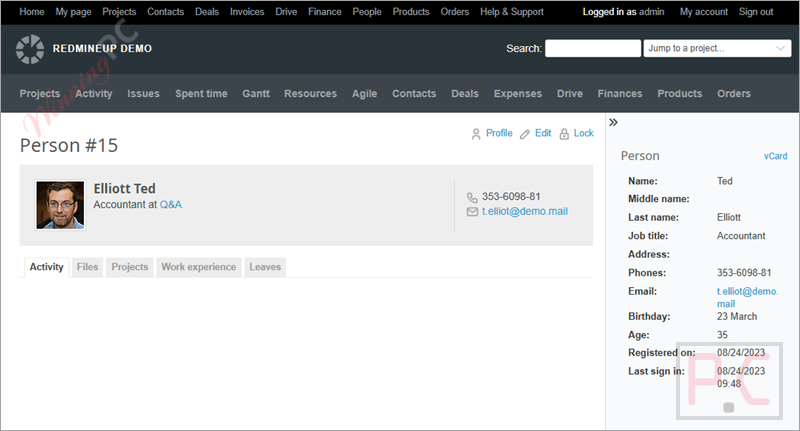
Task: Click Products in the top menu
Action: [x=411, y=12]
